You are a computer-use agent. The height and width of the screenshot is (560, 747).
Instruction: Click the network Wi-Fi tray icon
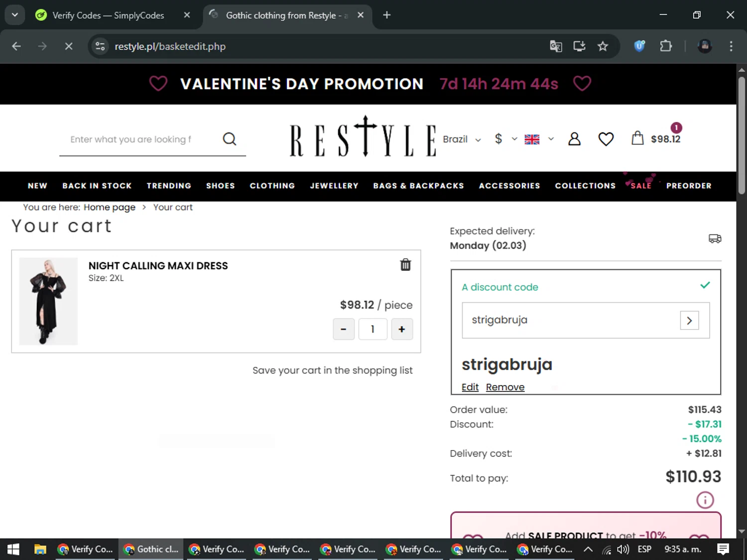point(606,550)
